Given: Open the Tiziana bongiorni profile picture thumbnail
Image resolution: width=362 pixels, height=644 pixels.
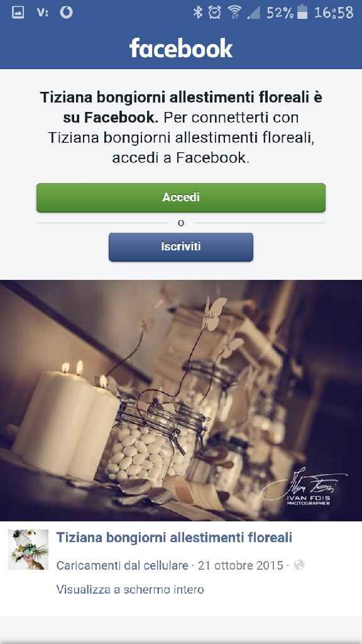Looking at the screenshot, I should click(28, 550).
